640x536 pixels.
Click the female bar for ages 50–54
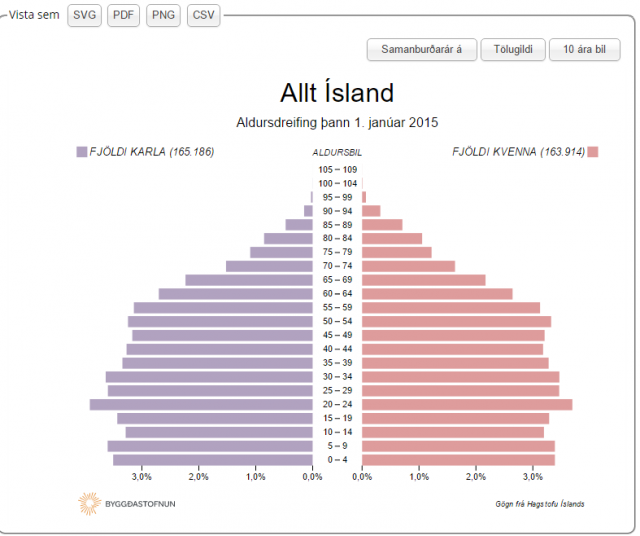[456, 322]
